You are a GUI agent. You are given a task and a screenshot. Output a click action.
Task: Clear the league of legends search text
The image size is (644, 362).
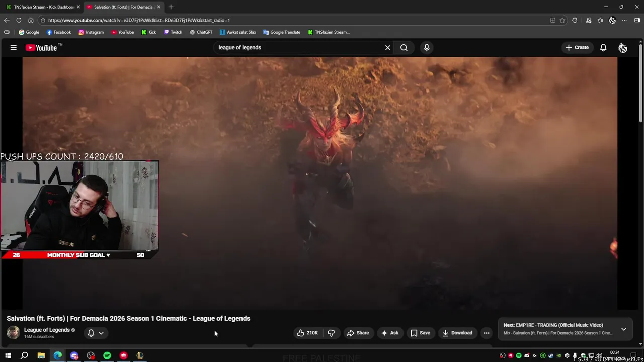coord(387,48)
